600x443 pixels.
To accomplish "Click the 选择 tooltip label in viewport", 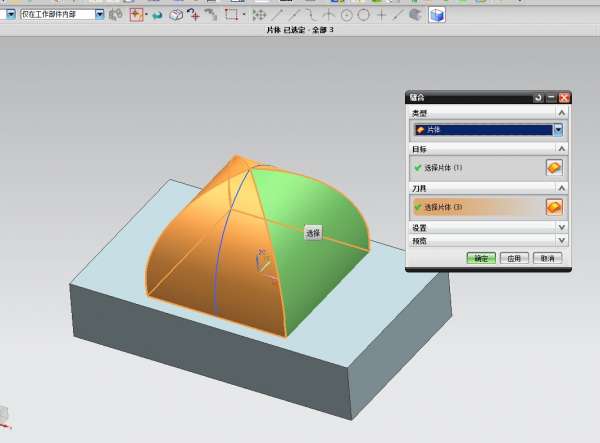I will click(x=313, y=233).
